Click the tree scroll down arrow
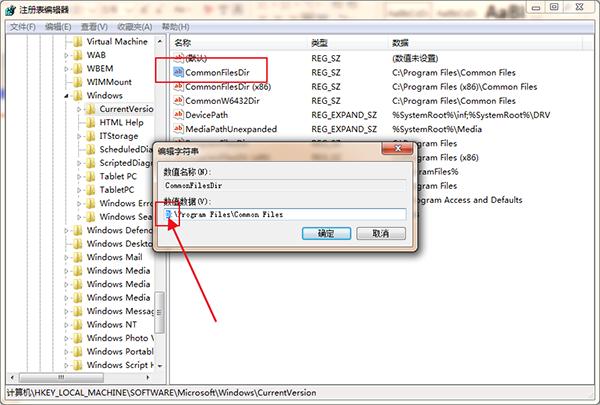This screenshot has width=600, height=405. coord(160,366)
